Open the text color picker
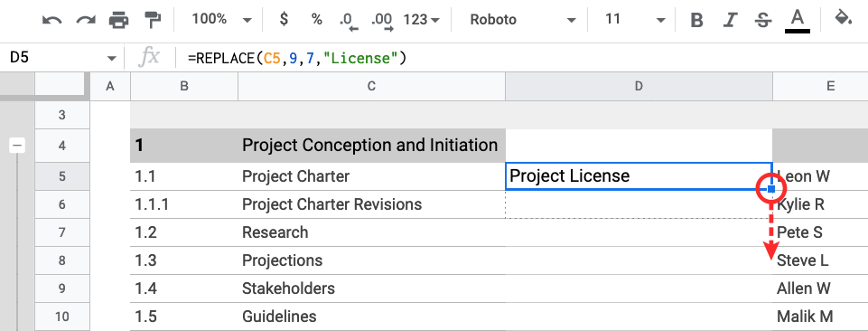Screen dimensions: 868x331 798,21
